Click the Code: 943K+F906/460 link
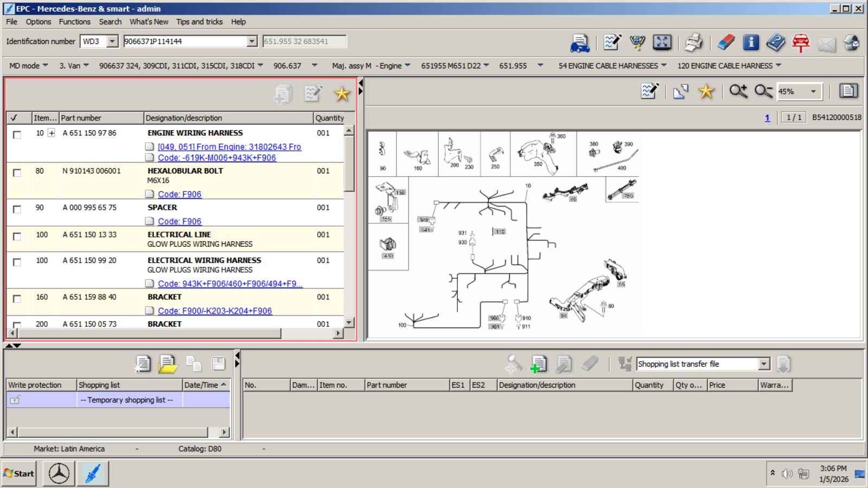The height and width of the screenshot is (488, 868). [230, 284]
